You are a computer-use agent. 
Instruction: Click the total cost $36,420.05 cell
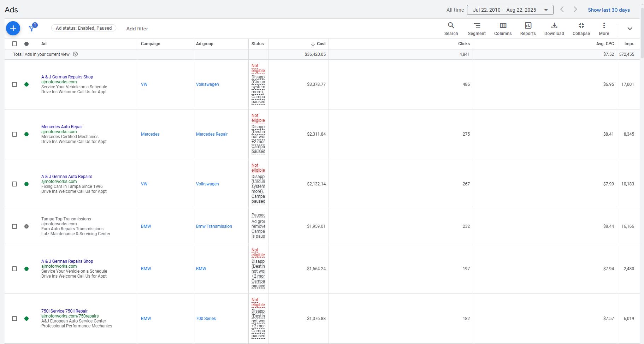coord(315,54)
